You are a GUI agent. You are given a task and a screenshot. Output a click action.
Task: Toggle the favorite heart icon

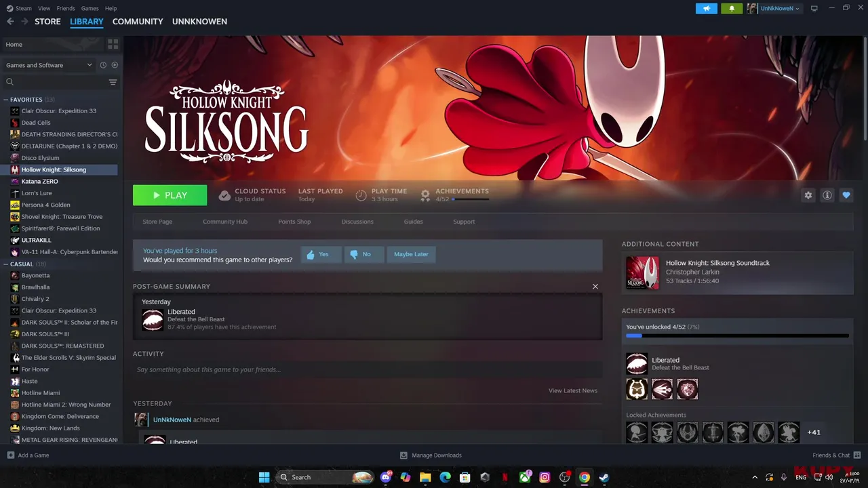tap(846, 195)
